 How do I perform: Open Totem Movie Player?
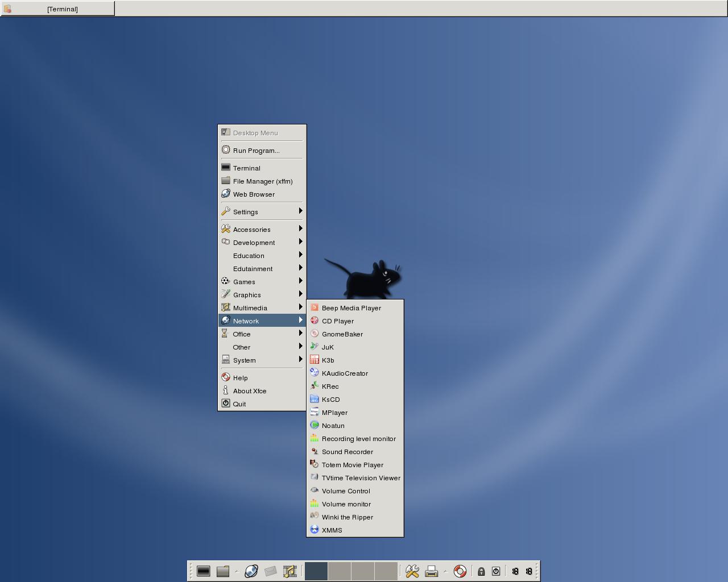click(x=355, y=464)
